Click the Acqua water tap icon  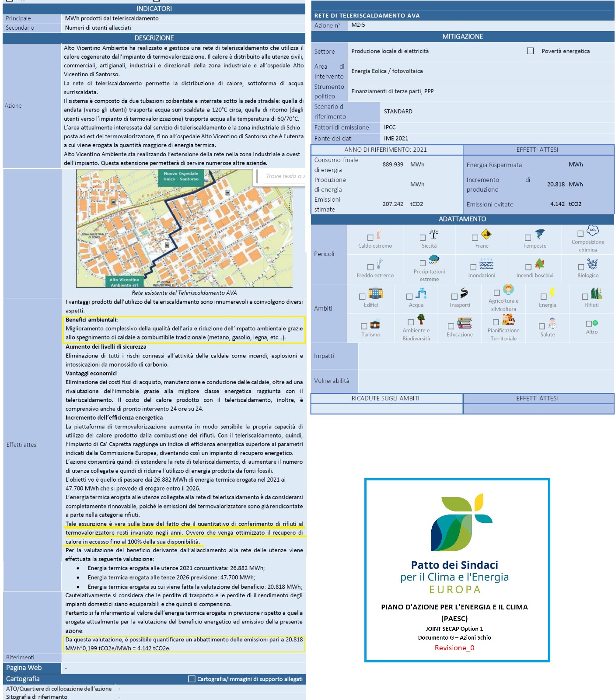[x=421, y=293]
